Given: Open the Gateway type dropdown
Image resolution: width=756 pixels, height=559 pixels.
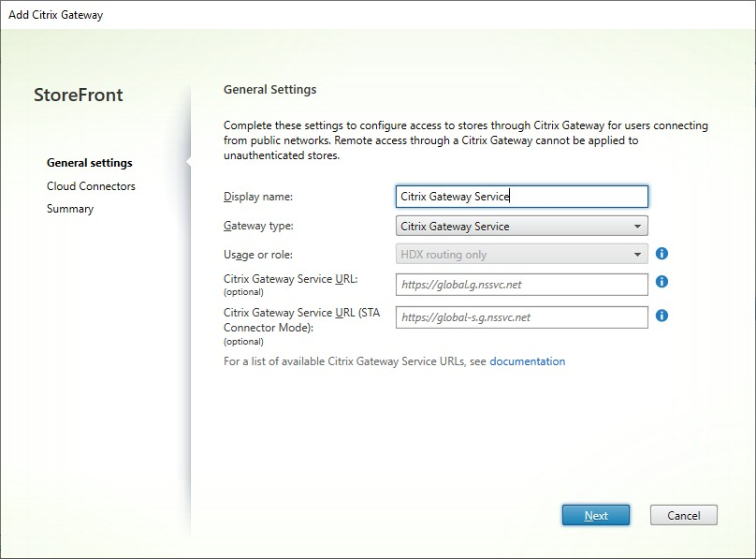Looking at the screenshot, I should pyautogui.click(x=521, y=226).
